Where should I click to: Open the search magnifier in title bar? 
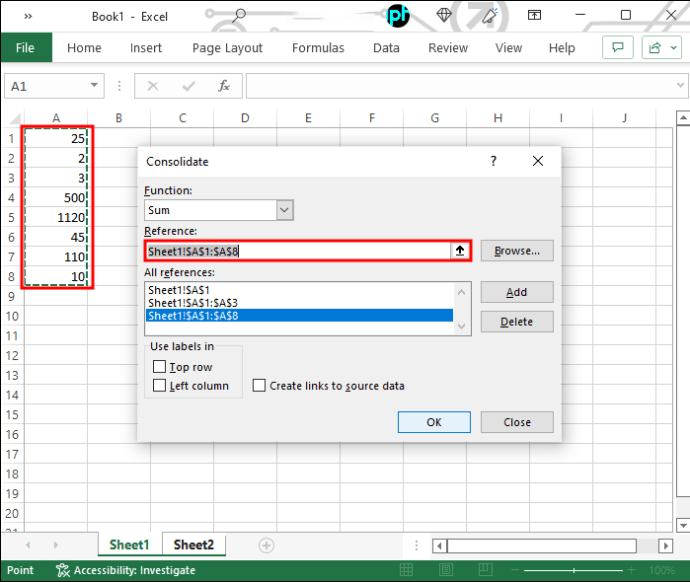(239, 15)
